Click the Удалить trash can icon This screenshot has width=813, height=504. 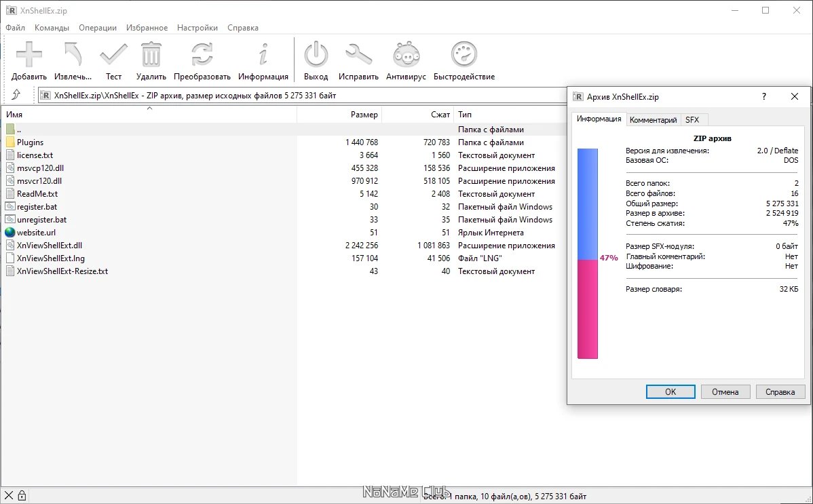click(151, 54)
